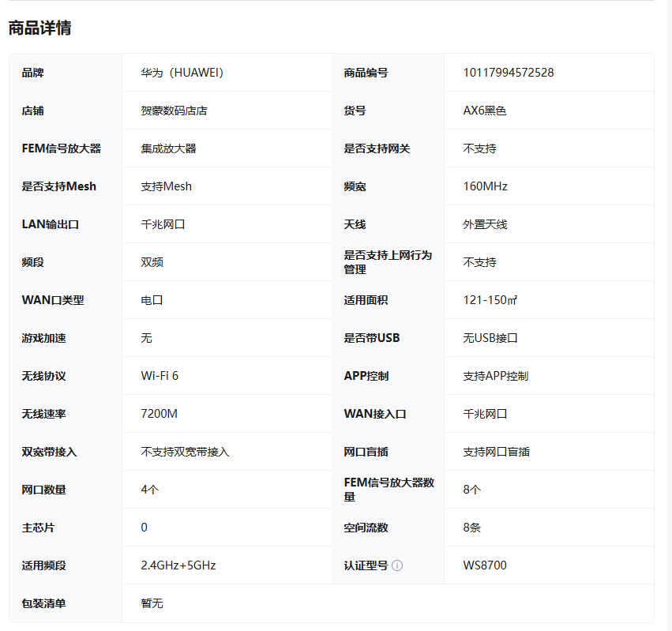The height and width of the screenshot is (631, 672).
Task: Click the 支持Mesh cell
Action: coord(162,186)
